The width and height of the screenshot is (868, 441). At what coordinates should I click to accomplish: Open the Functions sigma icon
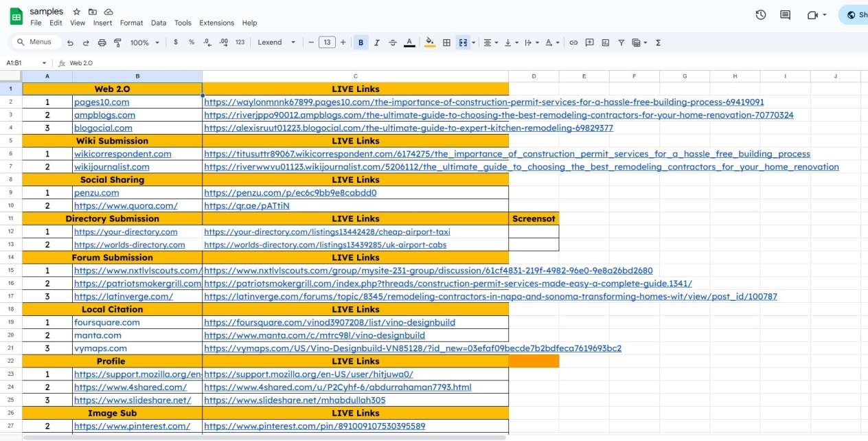pos(658,43)
